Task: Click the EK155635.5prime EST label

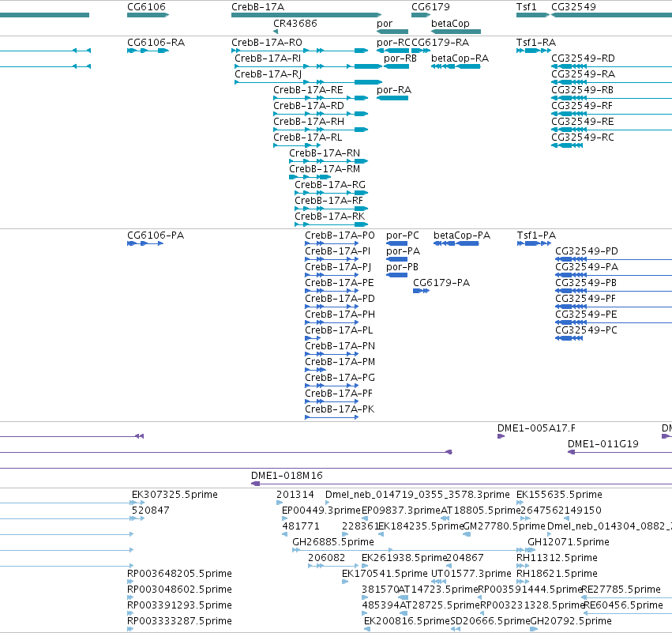Action: click(x=559, y=495)
